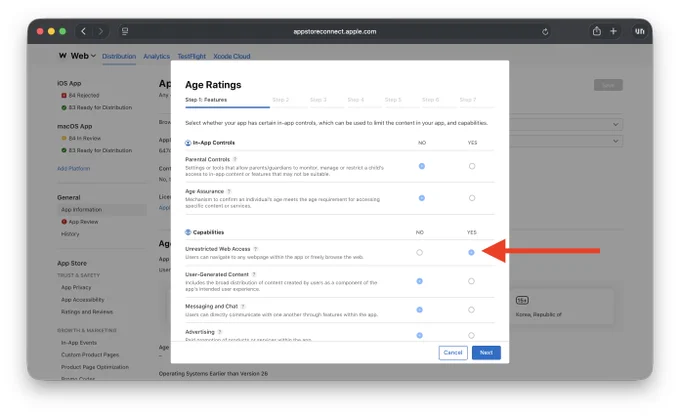Viewport: 680px width, 416px height.
Task: Open macOS 8.3 Ready for Distribution version
Action: click(100, 151)
